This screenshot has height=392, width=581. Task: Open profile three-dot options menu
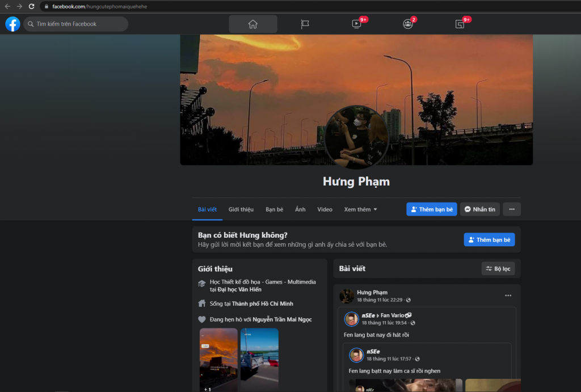point(511,209)
